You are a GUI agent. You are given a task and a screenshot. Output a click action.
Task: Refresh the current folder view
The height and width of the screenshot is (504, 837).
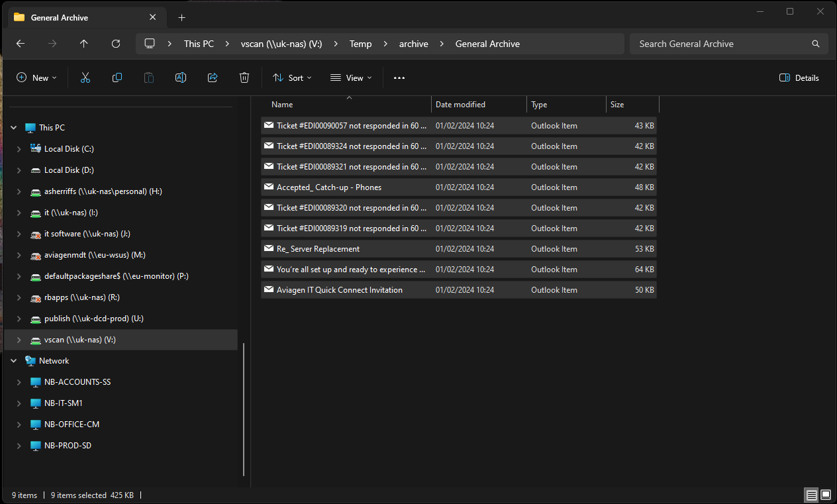[116, 44]
